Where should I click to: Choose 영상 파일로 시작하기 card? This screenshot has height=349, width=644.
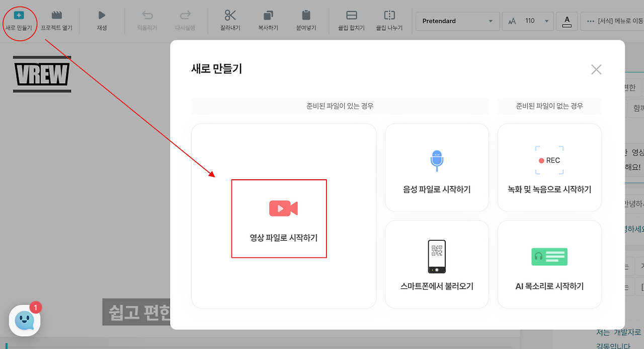pyautogui.click(x=284, y=216)
